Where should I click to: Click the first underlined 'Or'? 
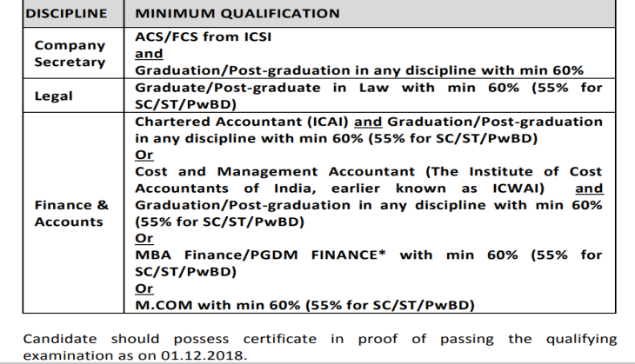coord(144,155)
